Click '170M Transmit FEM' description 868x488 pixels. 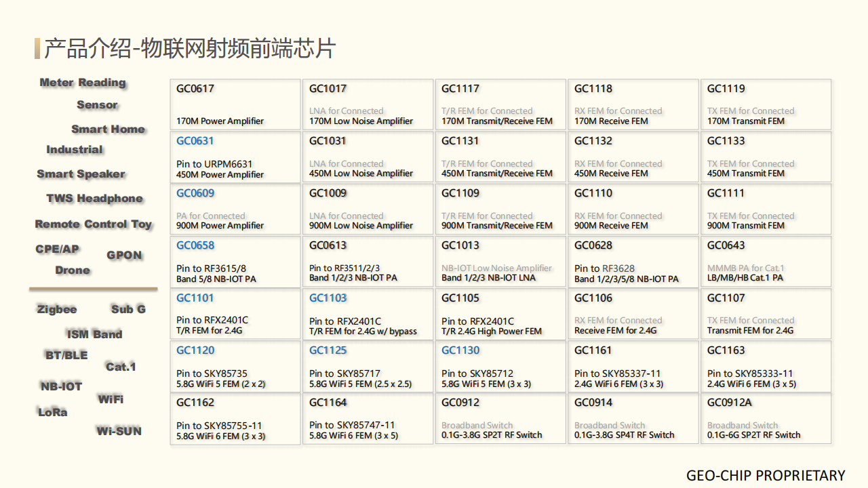(x=746, y=121)
